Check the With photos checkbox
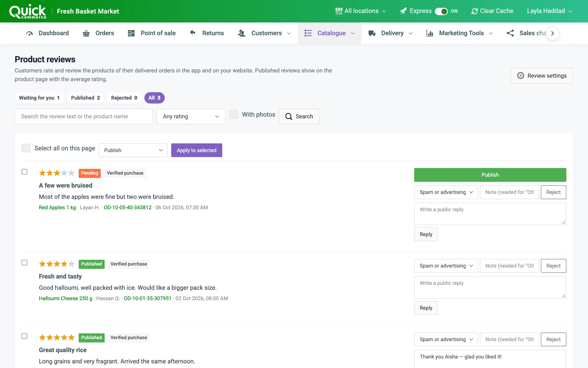588x368 pixels. (233, 114)
